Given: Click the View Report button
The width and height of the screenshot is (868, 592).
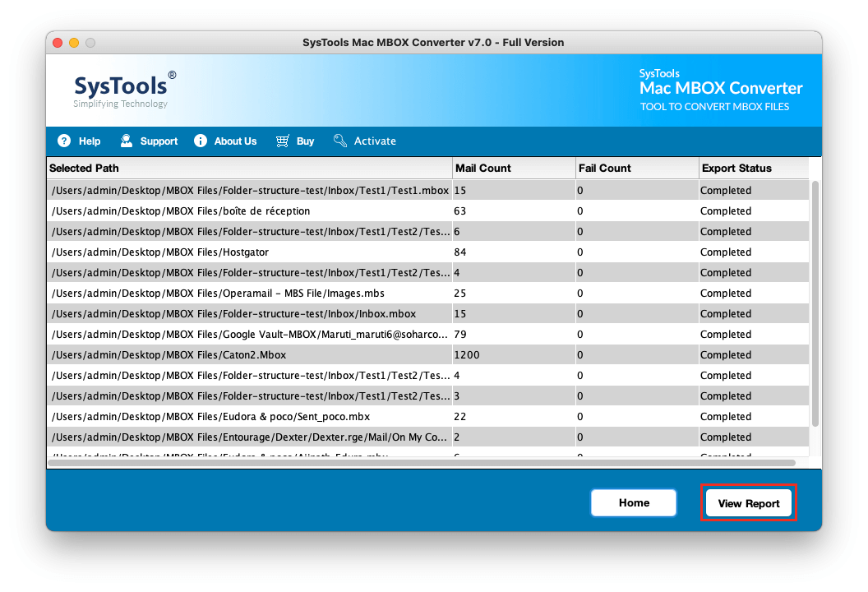Looking at the screenshot, I should pyautogui.click(x=749, y=503).
